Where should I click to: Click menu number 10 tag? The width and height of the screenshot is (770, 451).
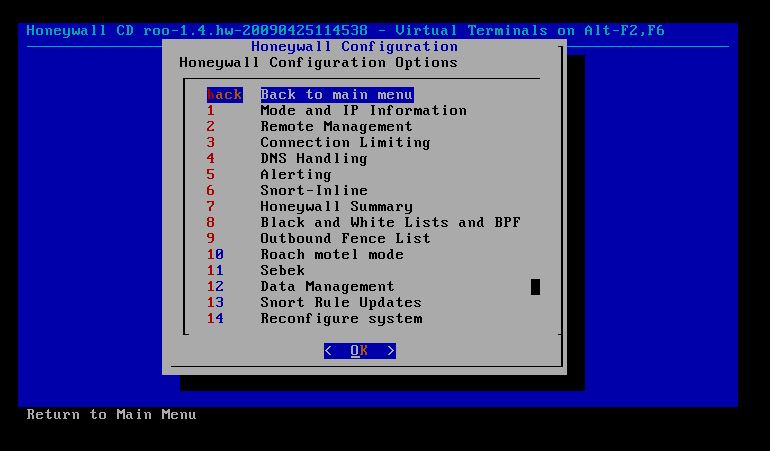215,254
